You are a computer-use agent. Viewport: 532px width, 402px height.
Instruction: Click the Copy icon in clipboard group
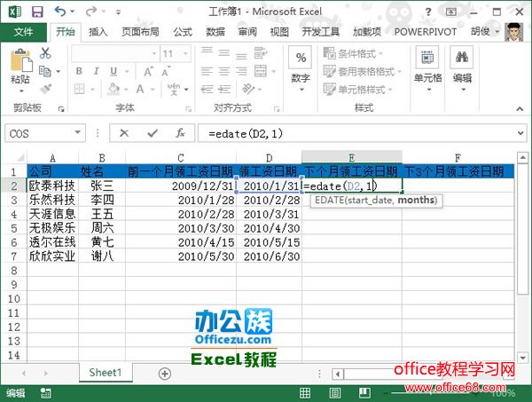point(45,71)
